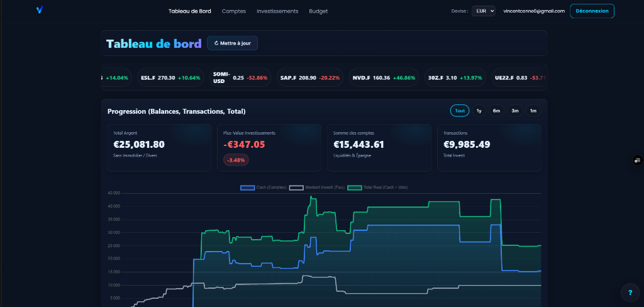This screenshot has height=307, width=644.
Task: Toggle the Cash (Comptes) legend series
Action: (264, 187)
